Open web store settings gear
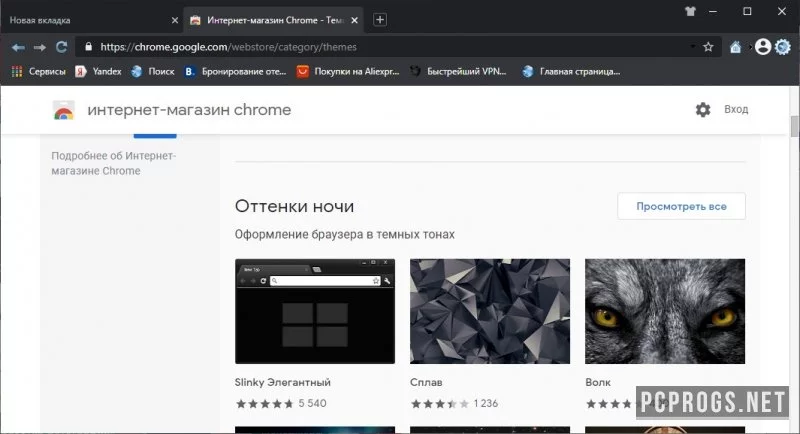The image size is (800, 434). pos(703,110)
